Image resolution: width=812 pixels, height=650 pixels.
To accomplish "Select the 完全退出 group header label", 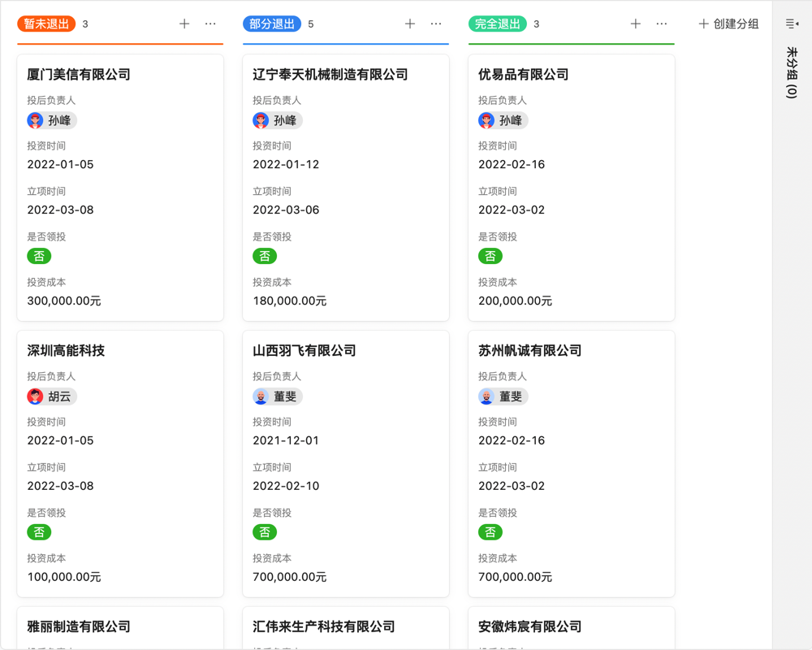I will coord(497,24).
